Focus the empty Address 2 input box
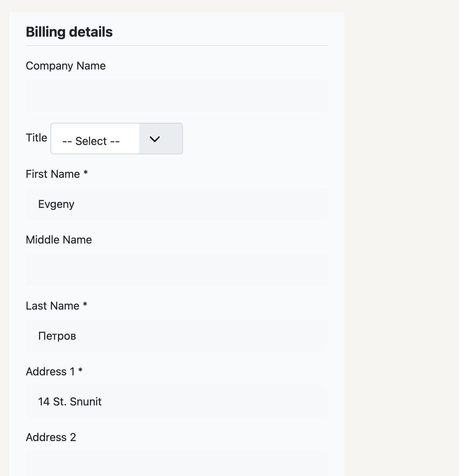The image size is (459, 476). tap(177, 464)
